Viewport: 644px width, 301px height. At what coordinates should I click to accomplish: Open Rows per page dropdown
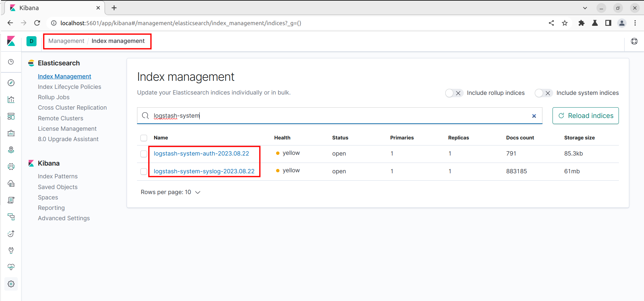[x=171, y=192]
